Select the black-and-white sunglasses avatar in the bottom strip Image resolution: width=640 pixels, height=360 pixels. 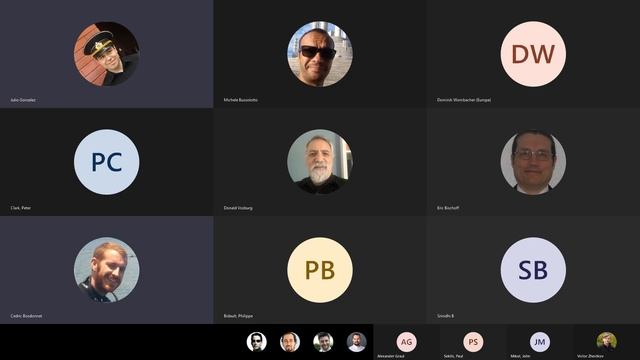tap(257, 342)
